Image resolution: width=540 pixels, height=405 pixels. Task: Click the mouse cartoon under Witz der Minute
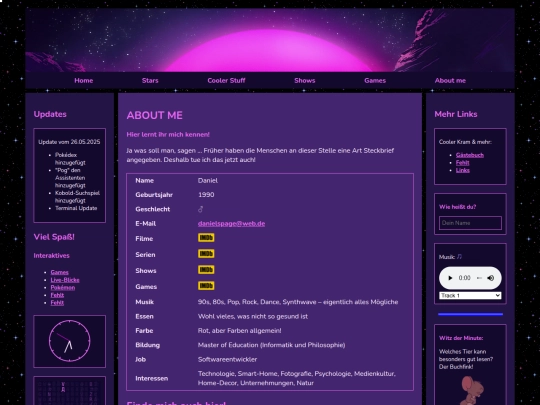(471, 391)
